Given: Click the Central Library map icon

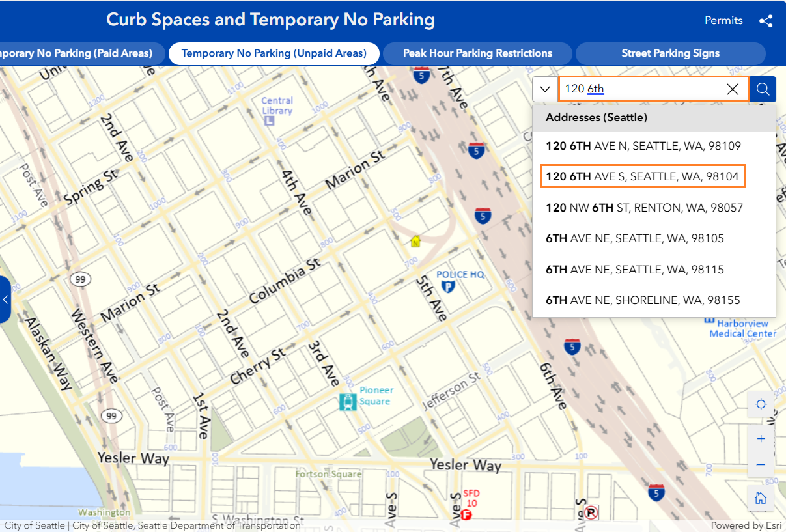Looking at the screenshot, I should click(269, 121).
